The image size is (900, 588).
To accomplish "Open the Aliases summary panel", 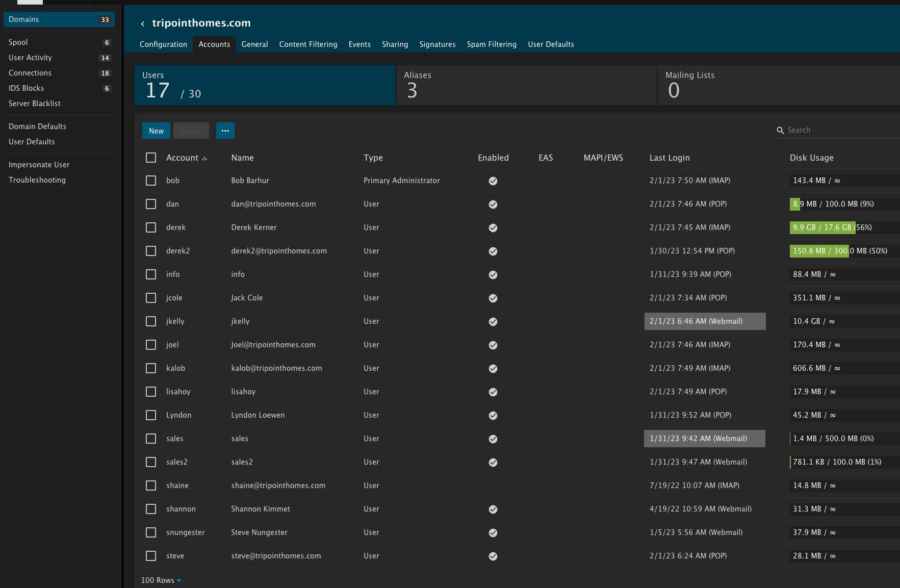I will pyautogui.click(x=526, y=85).
